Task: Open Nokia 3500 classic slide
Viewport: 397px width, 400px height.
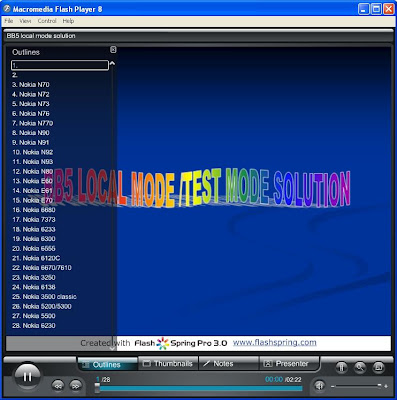Action: coord(44,297)
